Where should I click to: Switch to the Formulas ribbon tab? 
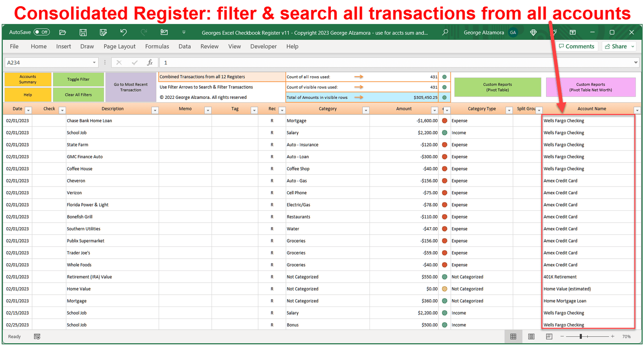point(157,46)
